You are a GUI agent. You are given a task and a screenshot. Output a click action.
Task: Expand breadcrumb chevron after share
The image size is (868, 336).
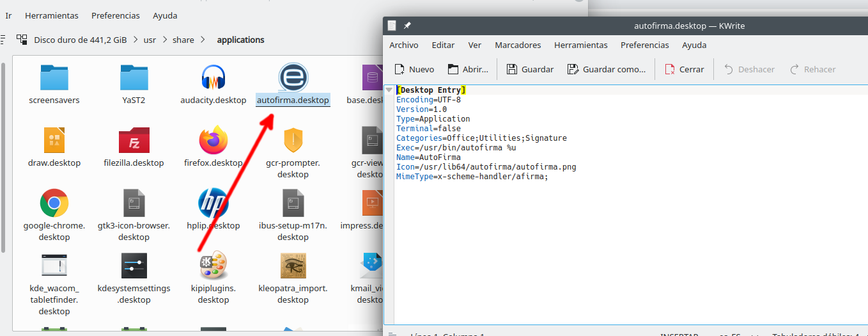tap(203, 40)
